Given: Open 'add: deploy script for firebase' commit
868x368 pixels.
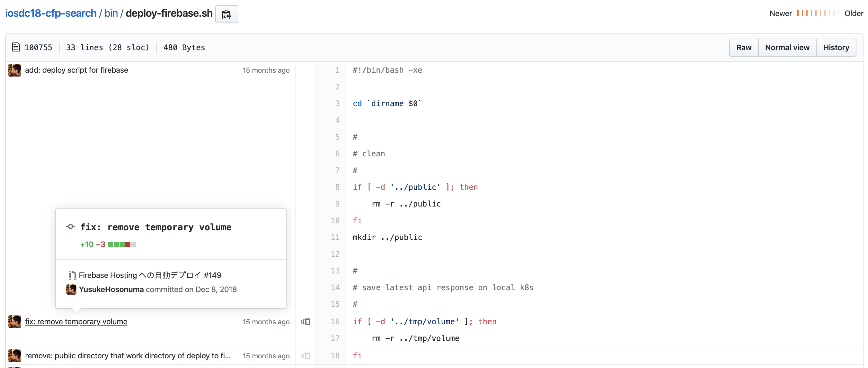Looking at the screenshot, I should click(x=76, y=70).
